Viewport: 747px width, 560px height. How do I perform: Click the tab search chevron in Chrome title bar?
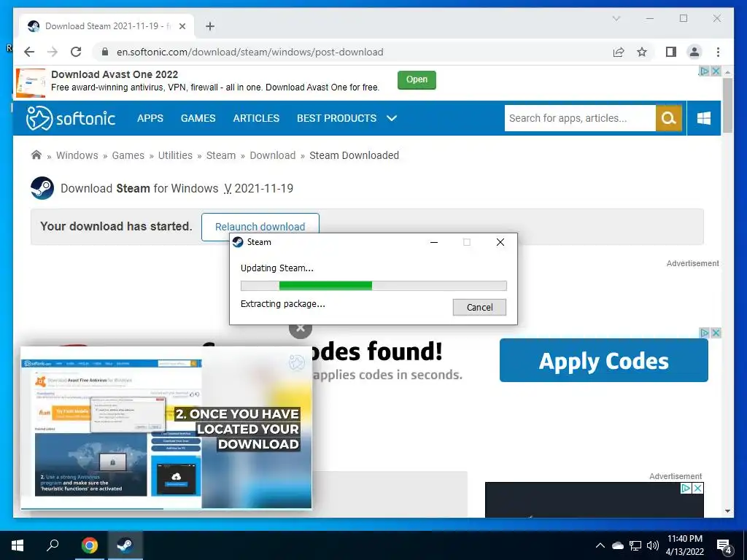[x=616, y=18]
